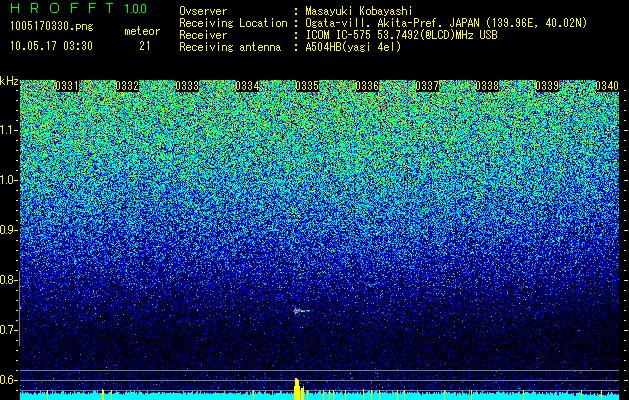Viewport: 629px width, 400px height.
Task: Click the 0.6 kHz axis label
Action: tap(7, 380)
